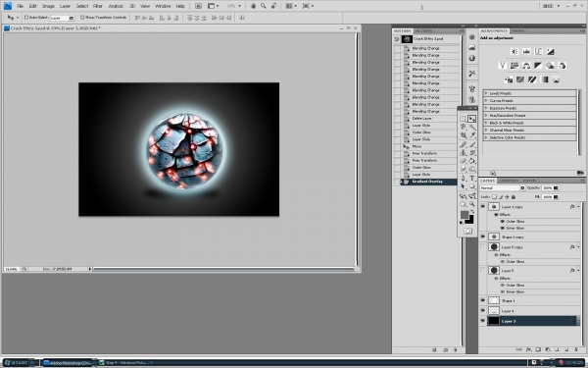588x368 pixels.
Task: Launch Bridge from the application bar
Action: tap(198, 6)
